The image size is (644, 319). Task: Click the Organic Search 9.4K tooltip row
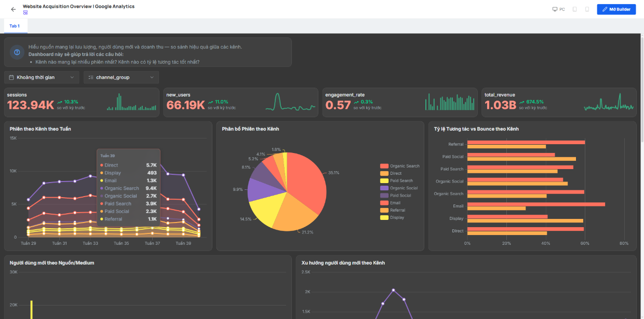[128, 188]
